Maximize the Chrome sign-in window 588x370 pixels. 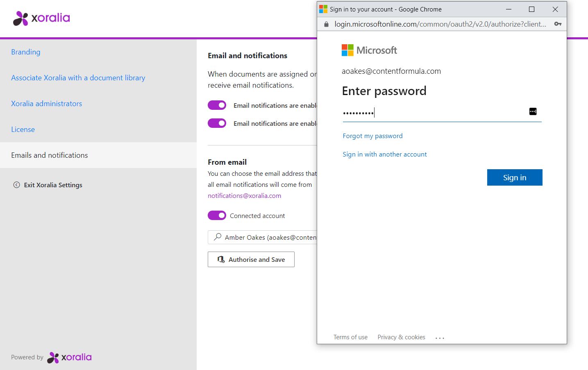[x=531, y=9]
